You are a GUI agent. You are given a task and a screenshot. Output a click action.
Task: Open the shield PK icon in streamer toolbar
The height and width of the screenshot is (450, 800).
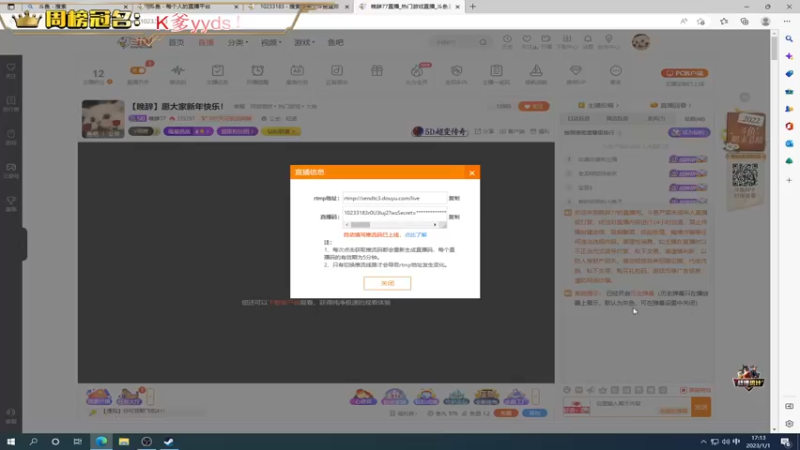pos(457,71)
